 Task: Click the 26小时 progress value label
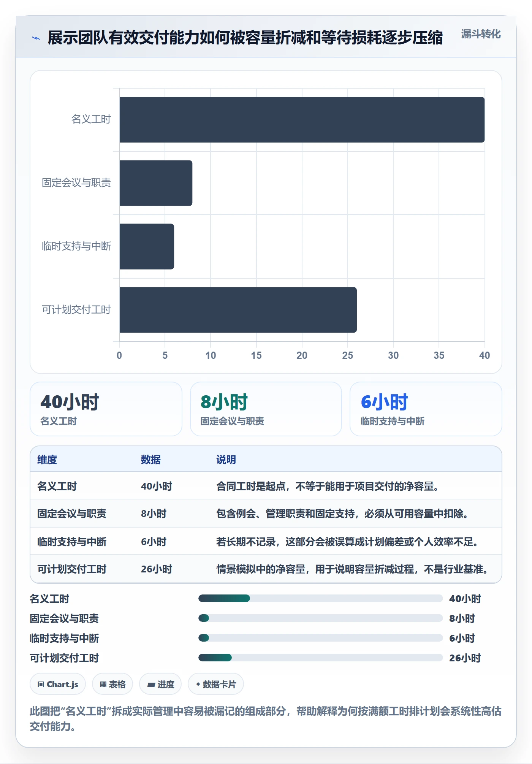[465, 658]
